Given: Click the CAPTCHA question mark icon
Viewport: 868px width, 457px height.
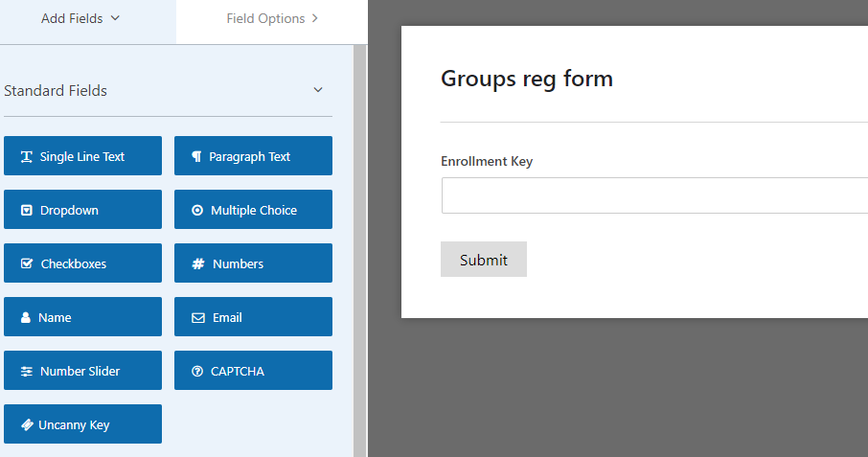Looking at the screenshot, I should pyautogui.click(x=197, y=371).
